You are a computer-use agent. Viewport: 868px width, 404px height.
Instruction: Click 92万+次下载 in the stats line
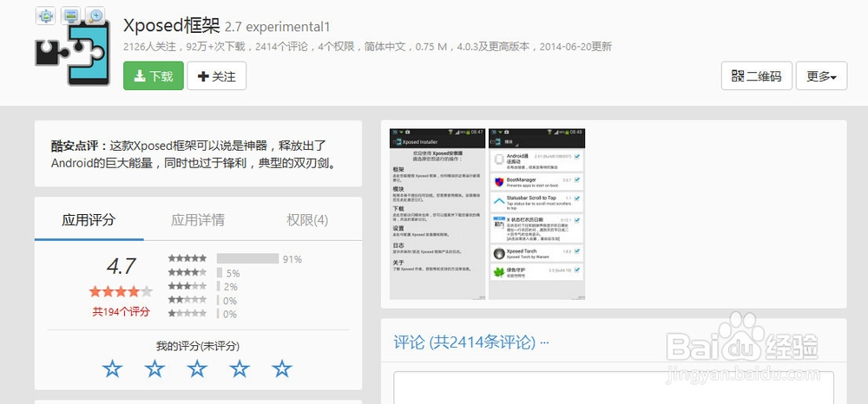pyautogui.click(x=215, y=47)
